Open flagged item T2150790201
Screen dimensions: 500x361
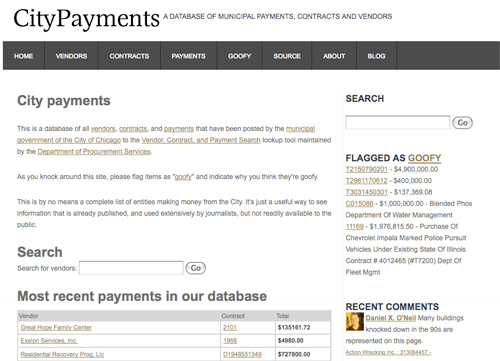pyautogui.click(x=367, y=169)
